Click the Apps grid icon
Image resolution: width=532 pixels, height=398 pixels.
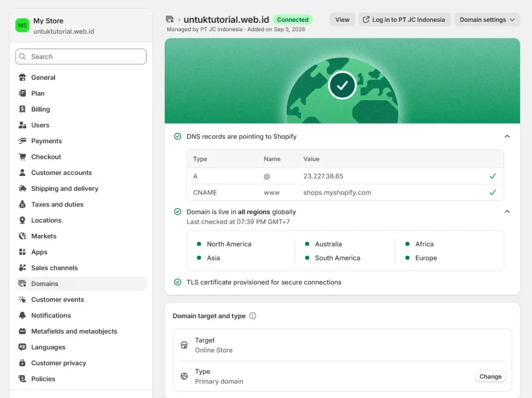pyautogui.click(x=22, y=252)
